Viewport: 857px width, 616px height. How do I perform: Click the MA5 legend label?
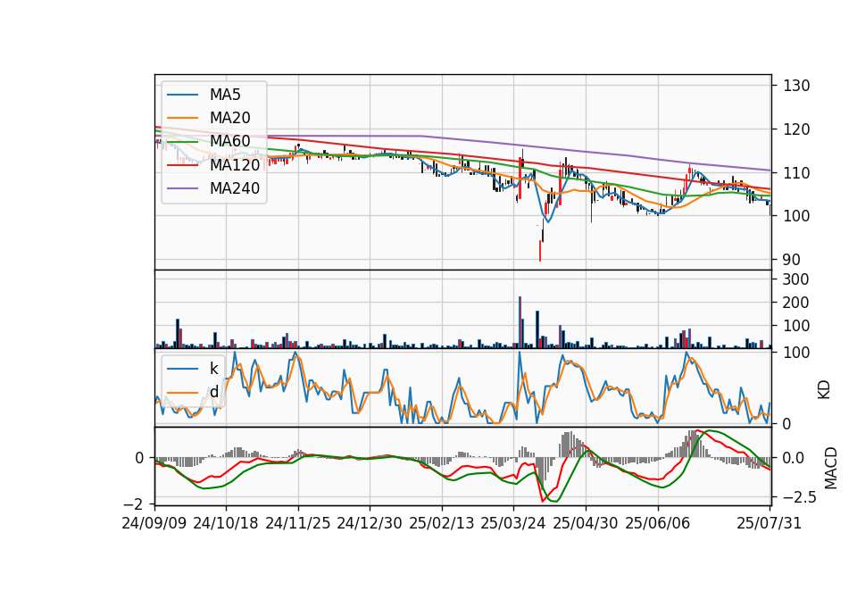(x=225, y=95)
